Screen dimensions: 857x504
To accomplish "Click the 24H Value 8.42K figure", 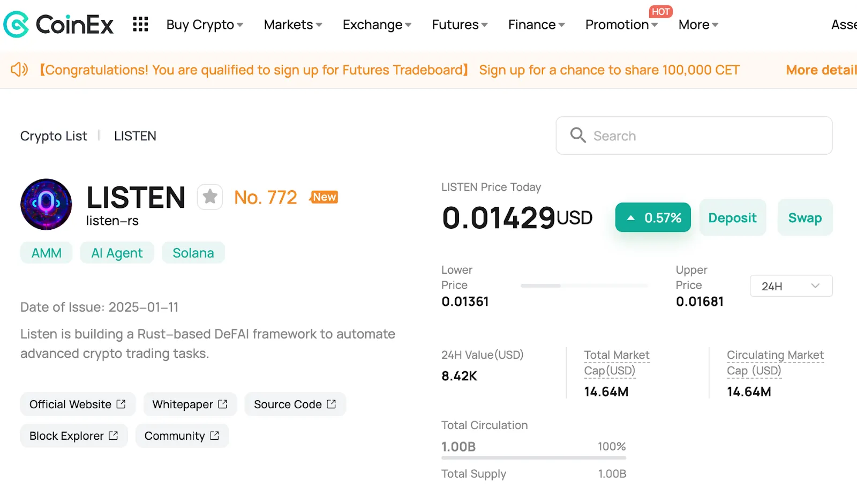I will [459, 376].
